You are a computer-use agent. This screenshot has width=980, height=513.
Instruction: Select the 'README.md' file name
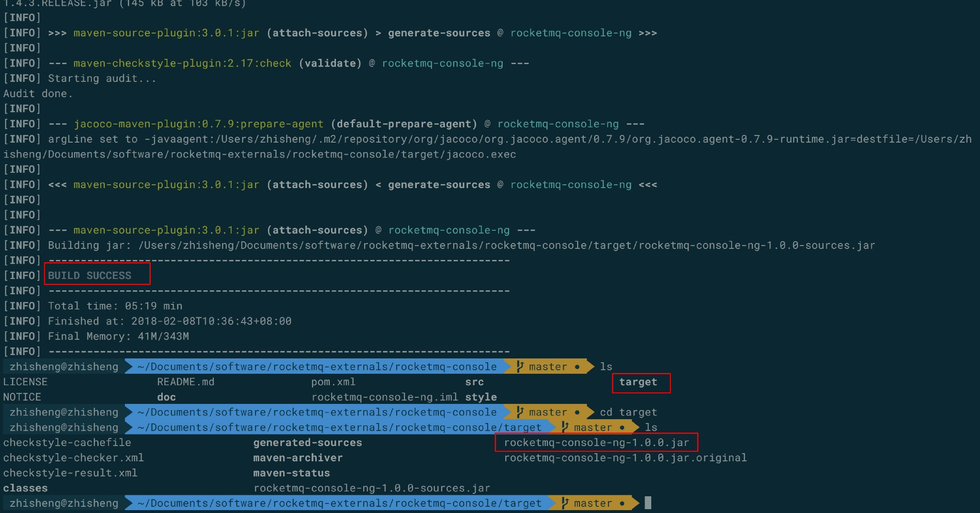(186, 382)
